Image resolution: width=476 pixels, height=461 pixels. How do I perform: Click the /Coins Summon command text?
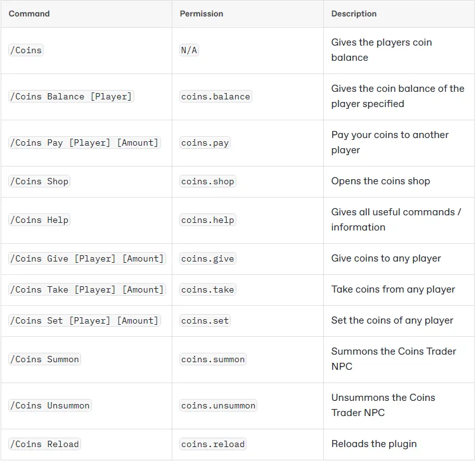[44, 359]
